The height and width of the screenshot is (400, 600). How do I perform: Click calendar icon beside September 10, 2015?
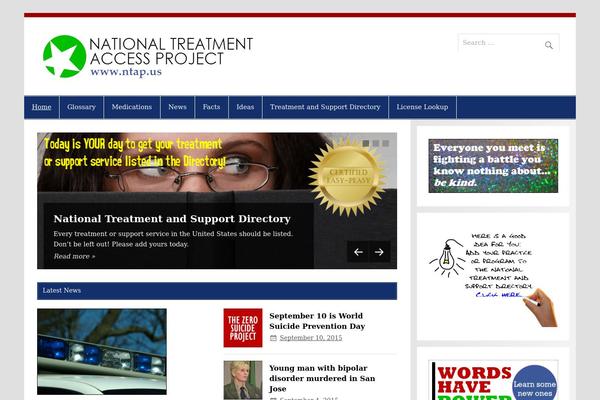point(273,338)
